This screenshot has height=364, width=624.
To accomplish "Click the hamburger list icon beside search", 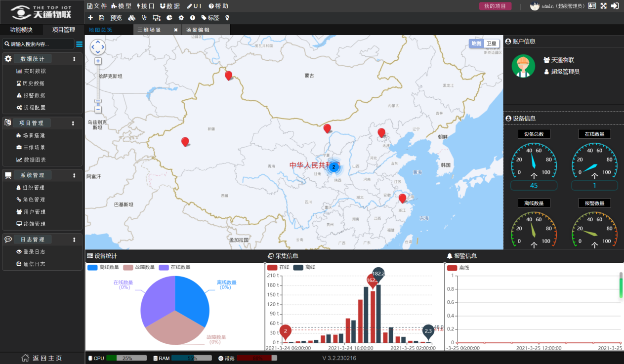I will [79, 44].
